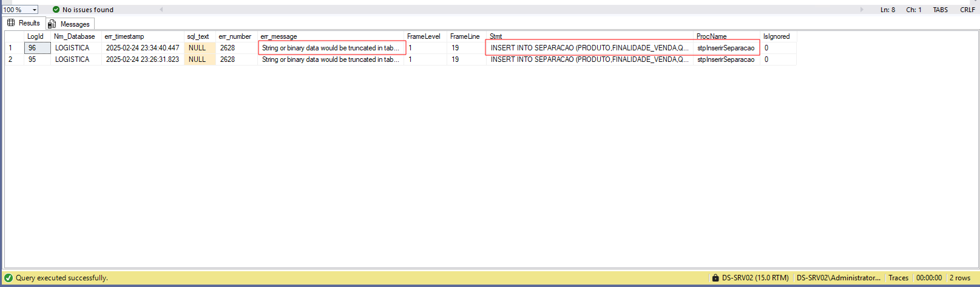Click the green query success checkmark icon
The height and width of the screenshot is (287, 980).
click(x=8, y=278)
